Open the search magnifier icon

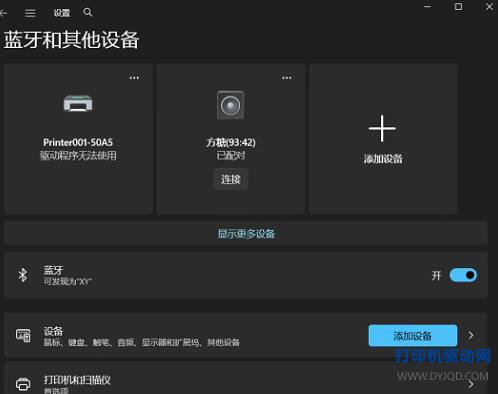(88, 13)
